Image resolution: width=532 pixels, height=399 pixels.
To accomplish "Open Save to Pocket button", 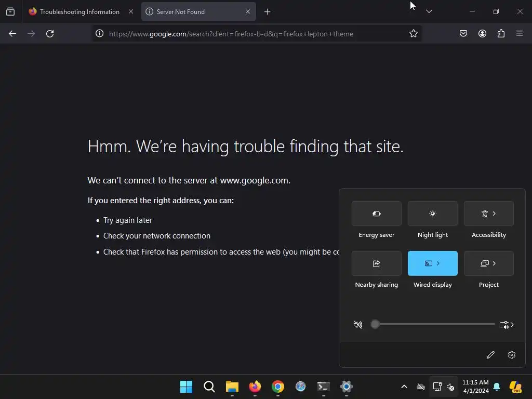I will pyautogui.click(x=463, y=34).
